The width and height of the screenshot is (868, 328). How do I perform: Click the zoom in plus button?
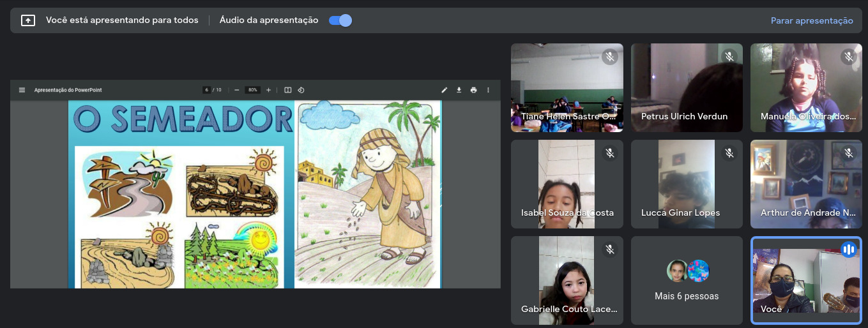coord(268,90)
